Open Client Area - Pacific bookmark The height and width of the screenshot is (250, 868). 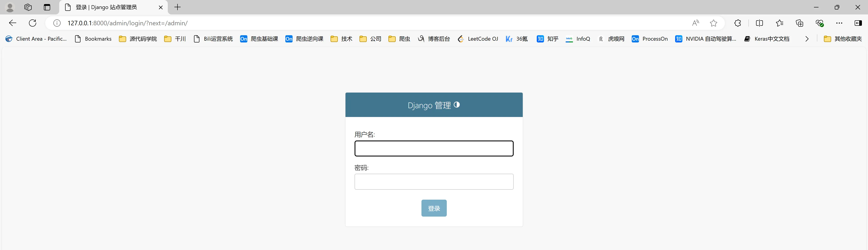36,39
